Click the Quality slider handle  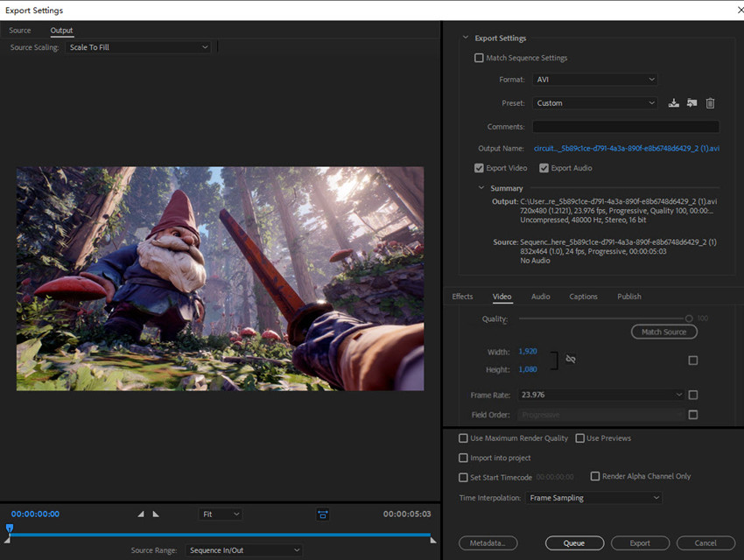tap(689, 318)
